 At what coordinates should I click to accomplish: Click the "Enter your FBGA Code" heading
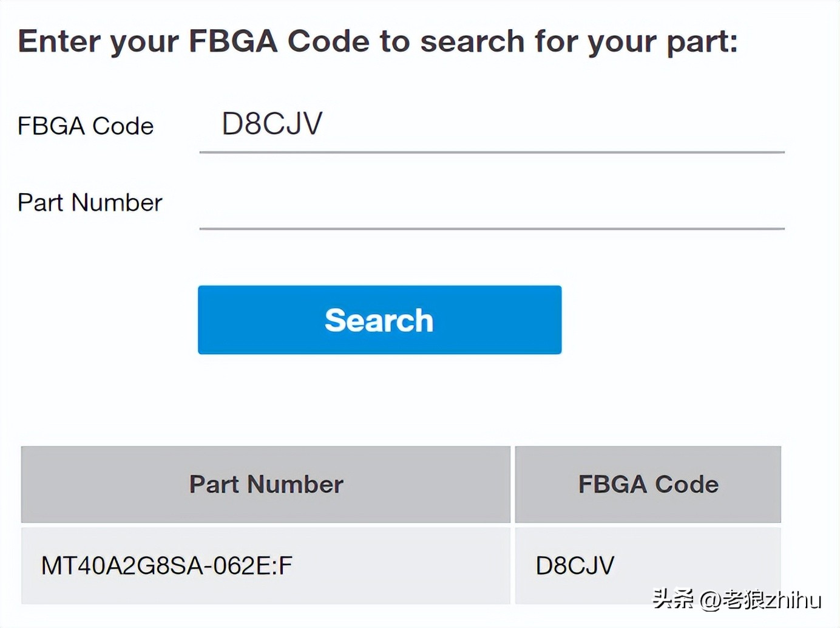[377, 41]
